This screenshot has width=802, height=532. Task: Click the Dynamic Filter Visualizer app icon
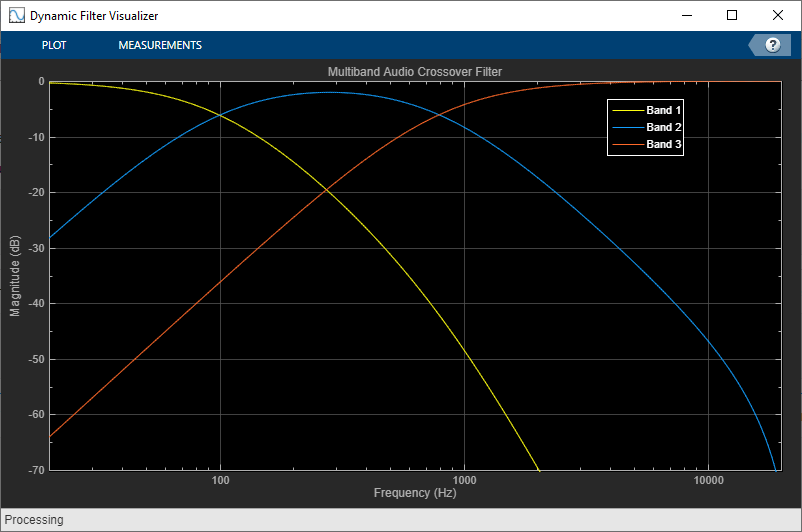tap(16, 15)
